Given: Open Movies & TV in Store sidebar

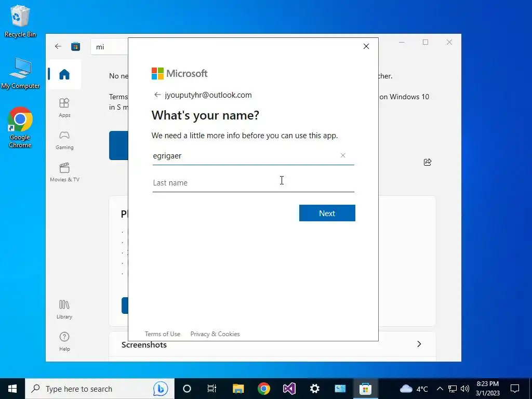Looking at the screenshot, I should 64,172.
